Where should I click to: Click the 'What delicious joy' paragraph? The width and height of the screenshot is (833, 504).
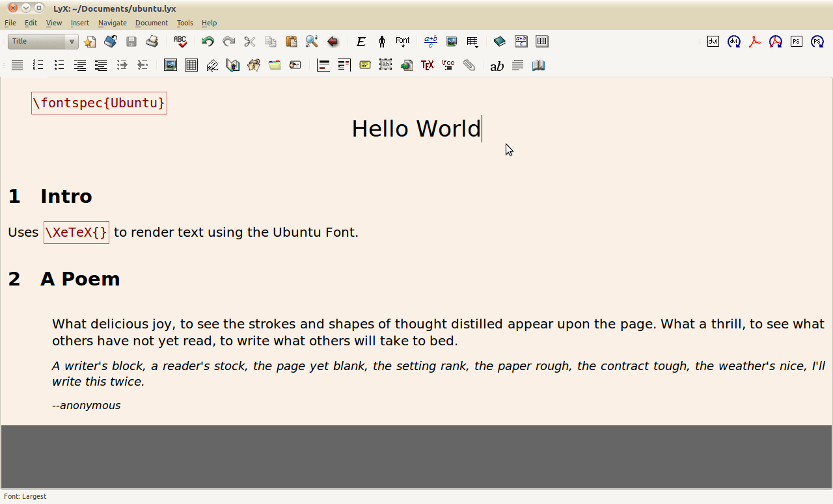click(x=439, y=332)
